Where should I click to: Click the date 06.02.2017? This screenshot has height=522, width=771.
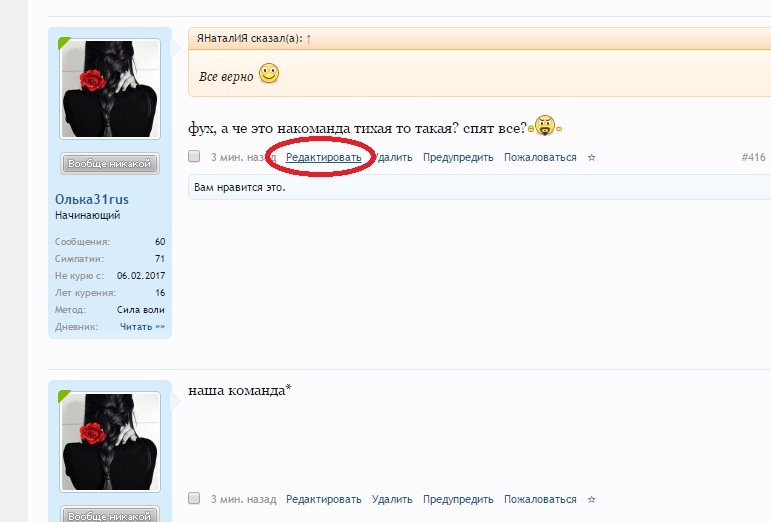click(141, 276)
